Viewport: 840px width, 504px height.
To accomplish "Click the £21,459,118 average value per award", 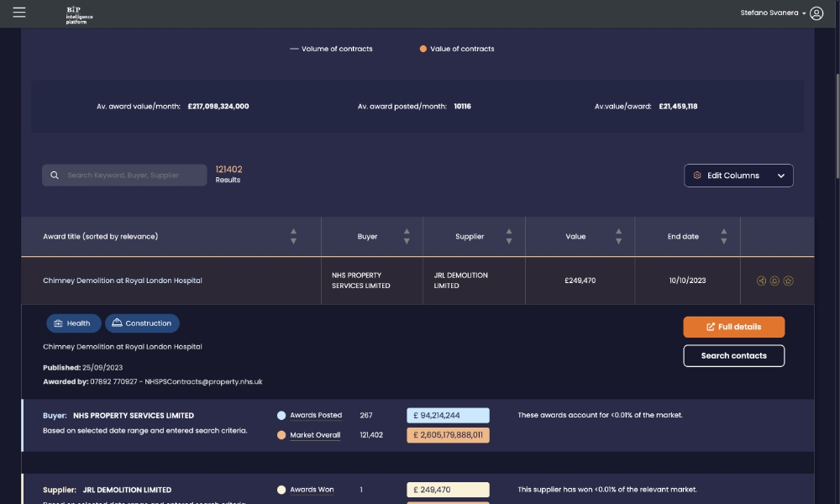I will click(x=678, y=106).
